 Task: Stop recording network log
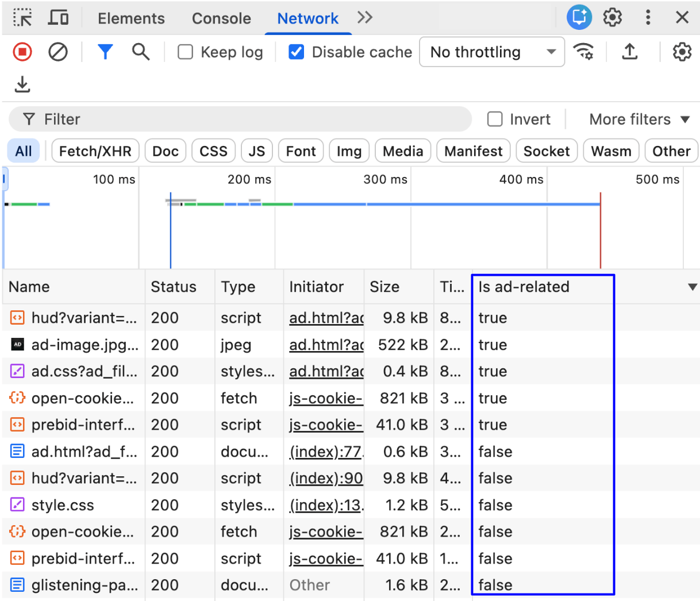click(x=22, y=52)
